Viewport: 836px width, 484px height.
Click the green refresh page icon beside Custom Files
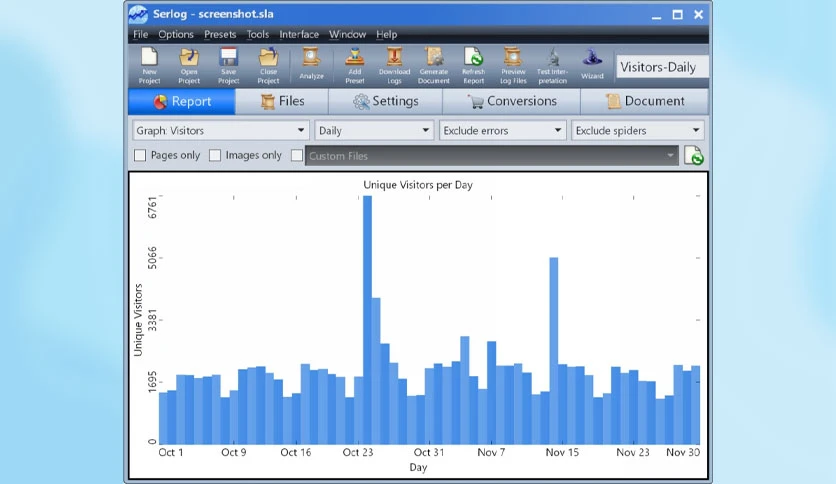click(694, 156)
